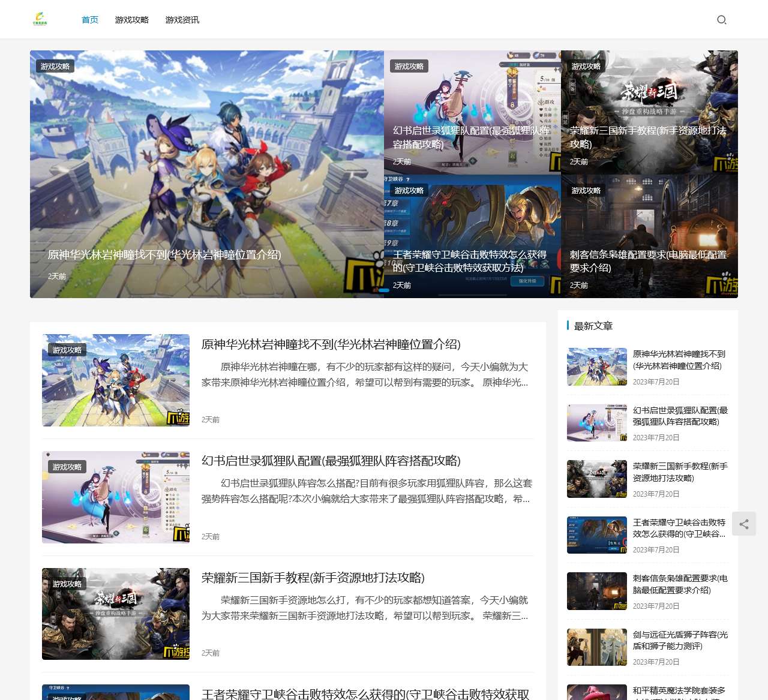Open sidebar link 和平精英魔法学院套装
The image size is (768, 700).
click(679, 693)
